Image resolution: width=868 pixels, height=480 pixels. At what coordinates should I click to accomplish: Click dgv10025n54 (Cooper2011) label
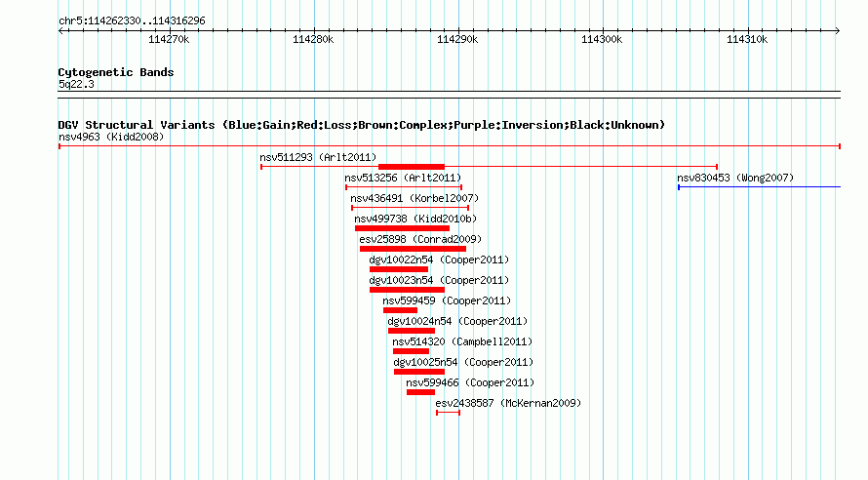coord(463,362)
